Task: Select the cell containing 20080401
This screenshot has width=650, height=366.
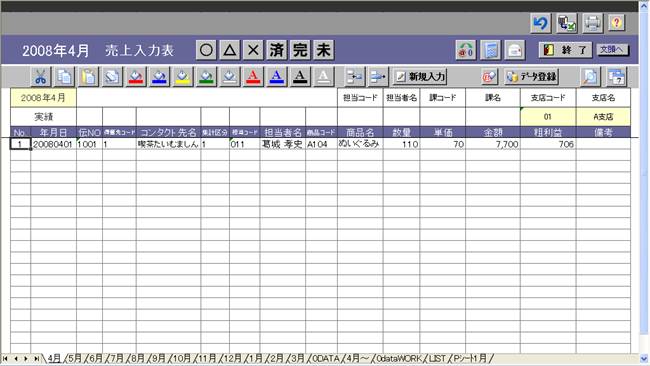Action: (53, 144)
